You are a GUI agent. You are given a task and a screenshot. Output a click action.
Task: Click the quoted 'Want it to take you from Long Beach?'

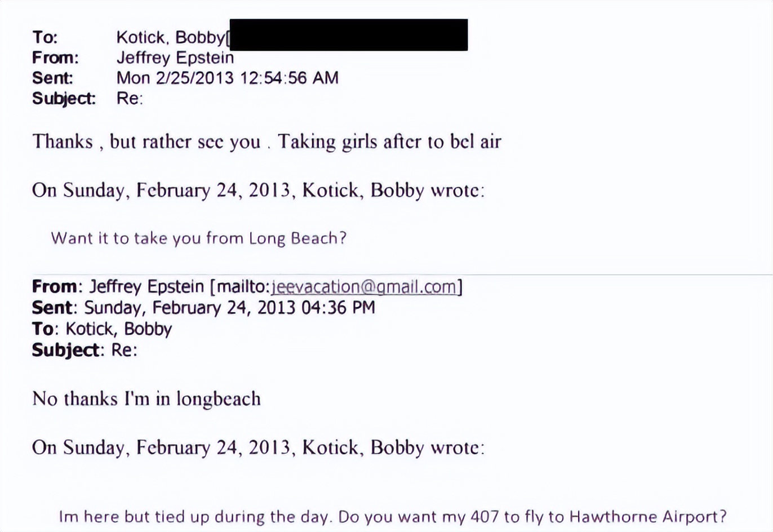(x=198, y=238)
